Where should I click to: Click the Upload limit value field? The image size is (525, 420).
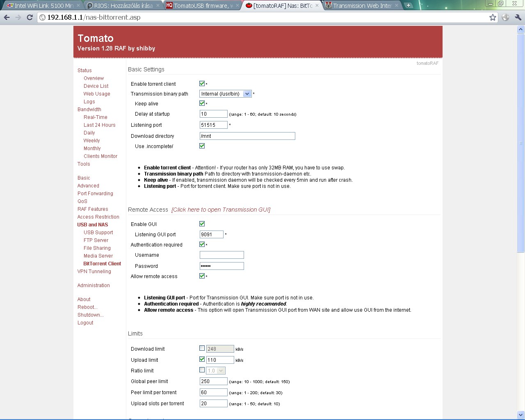[220, 360]
